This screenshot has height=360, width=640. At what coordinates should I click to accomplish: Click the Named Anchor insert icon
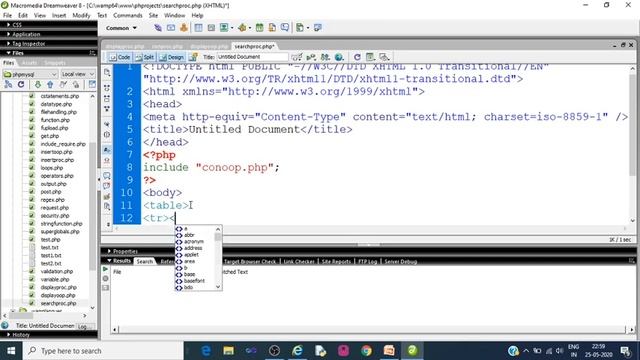(x=184, y=28)
